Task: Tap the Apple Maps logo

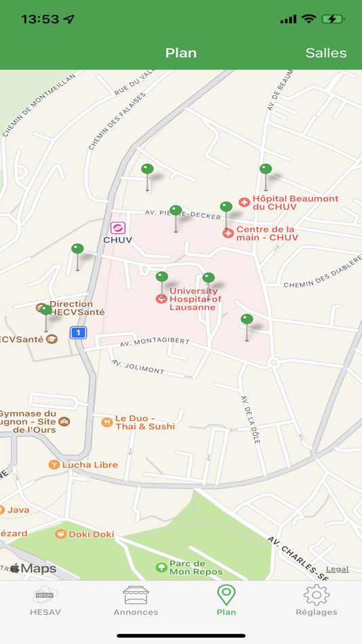Action: point(33,569)
